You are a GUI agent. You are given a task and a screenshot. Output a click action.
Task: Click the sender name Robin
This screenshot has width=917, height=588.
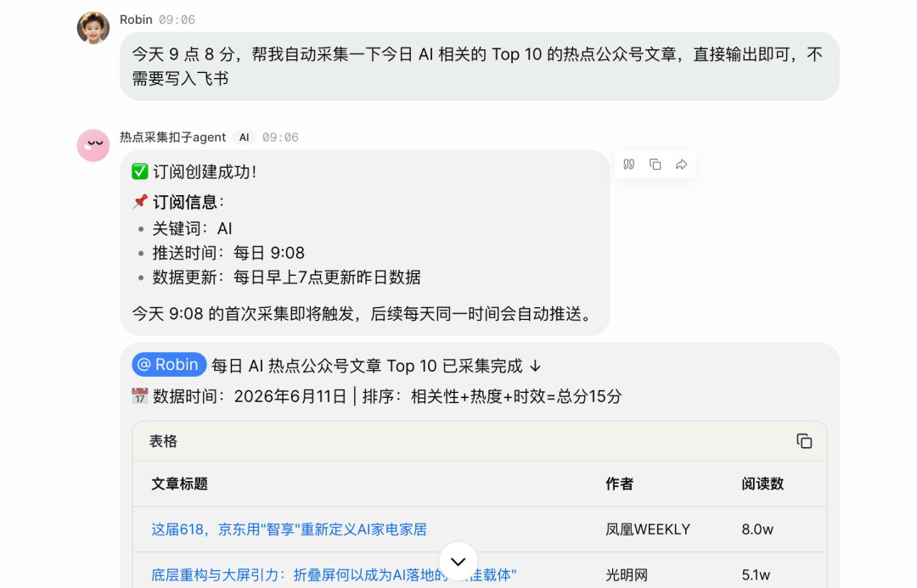coord(136,20)
